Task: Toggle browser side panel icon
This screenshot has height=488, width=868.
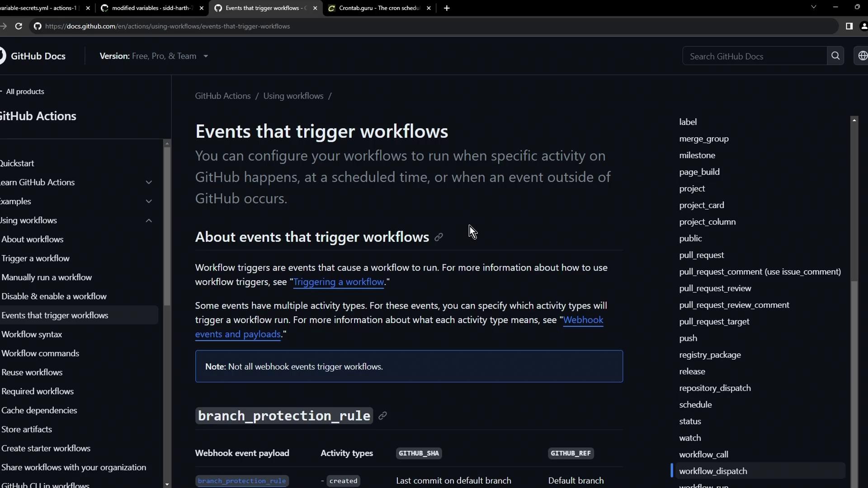Action: pyautogui.click(x=849, y=26)
